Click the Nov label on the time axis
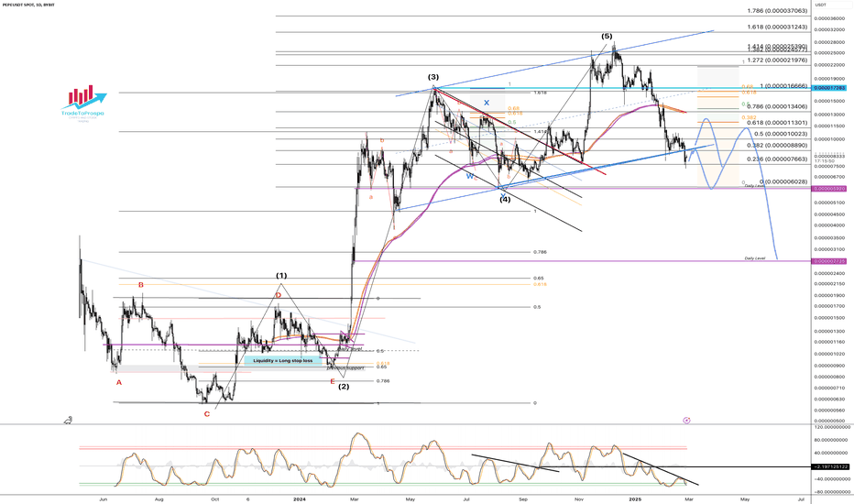The image size is (854, 504). point(579,499)
